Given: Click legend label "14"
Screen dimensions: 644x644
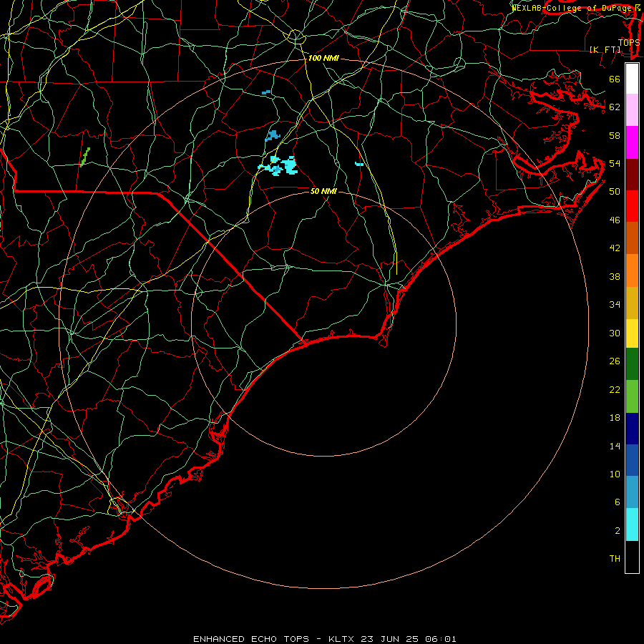Looking at the screenshot, I should (615, 446).
